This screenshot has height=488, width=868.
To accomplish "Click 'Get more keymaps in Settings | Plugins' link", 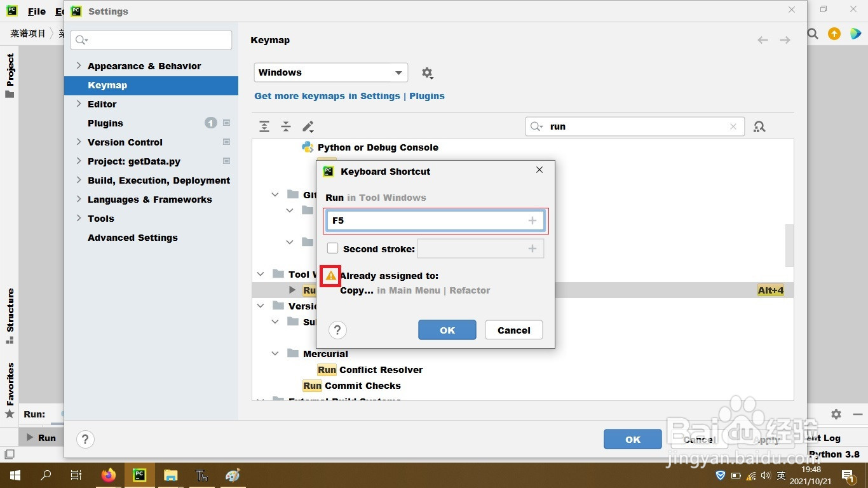I will pyautogui.click(x=349, y=96).
